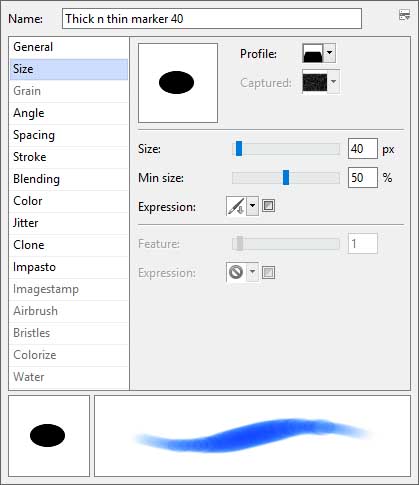Click the blue stroke preview area
Viewport: 419px width, 485px height.
click(252, 436)
